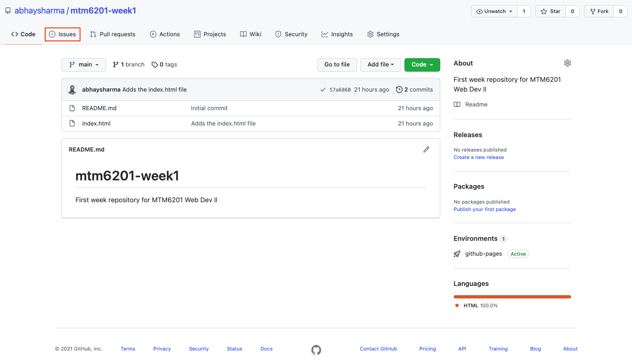Image resolution: width=632 pixels, height=364 pixels.
Task: Open the Projects tab
Action: coord(210,34)
